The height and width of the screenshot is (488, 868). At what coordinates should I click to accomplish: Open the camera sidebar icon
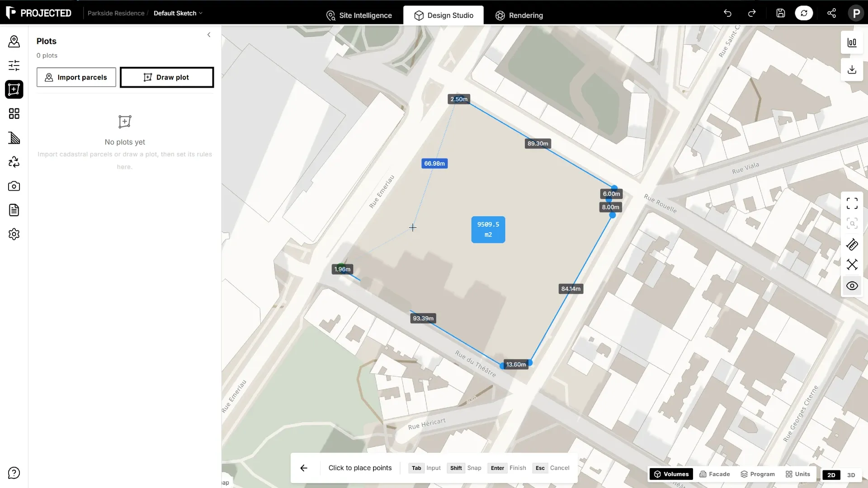[14, 186]
